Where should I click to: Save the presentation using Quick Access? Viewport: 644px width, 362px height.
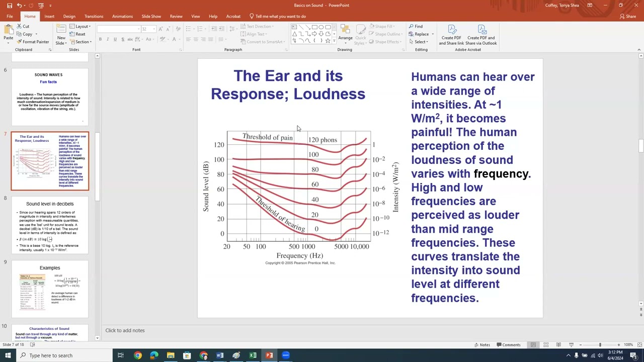click(x=9, y=6)
